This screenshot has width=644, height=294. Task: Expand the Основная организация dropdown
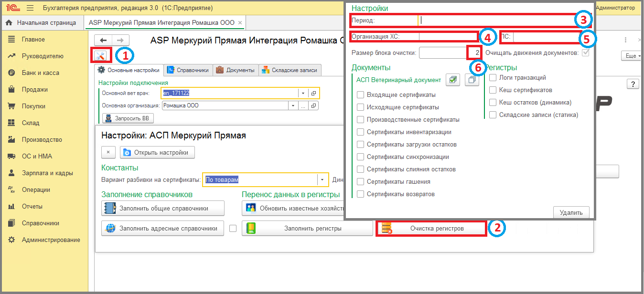click(293, 105)
